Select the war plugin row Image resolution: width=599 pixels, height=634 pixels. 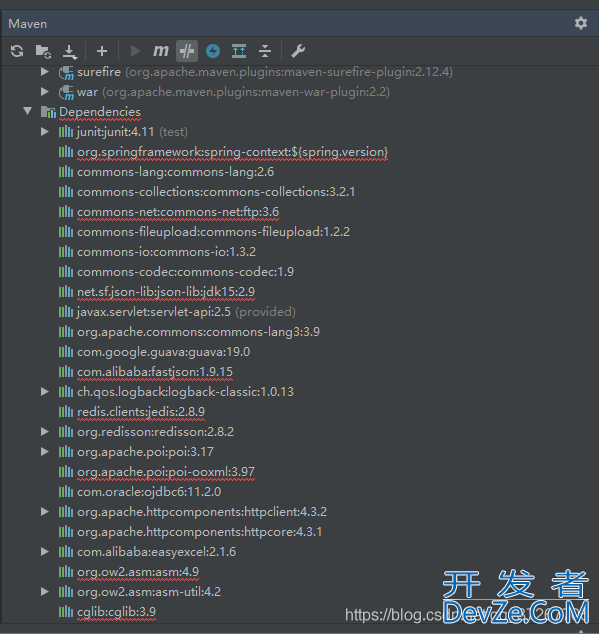233,92
